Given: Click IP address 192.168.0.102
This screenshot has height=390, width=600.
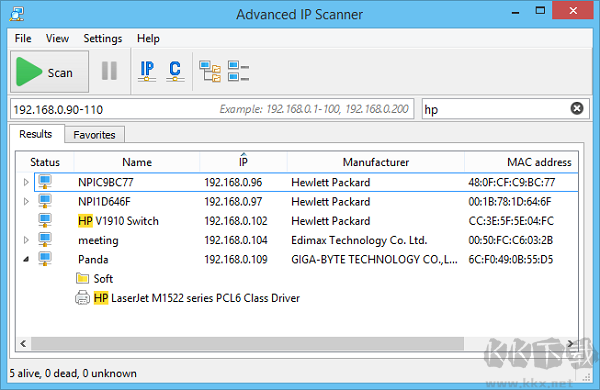Looking at the screenshot, I should point(236,221).
